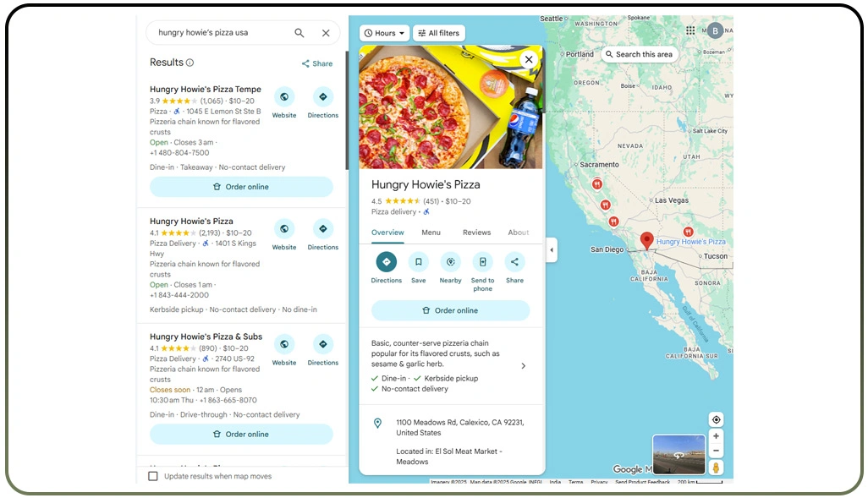The height and width of the screenshot is (498, 868).
Task: Enable Update results when map moves
Action: pyautogui.click(x=153, y=476)
